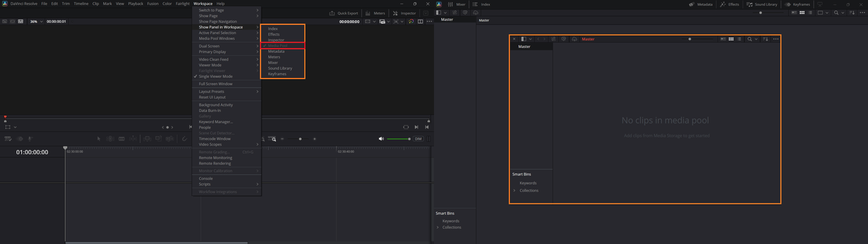Choose Keyframes in Show Panel submenu
The height and width of the screenshot is (244, 868).
point(283,74)
